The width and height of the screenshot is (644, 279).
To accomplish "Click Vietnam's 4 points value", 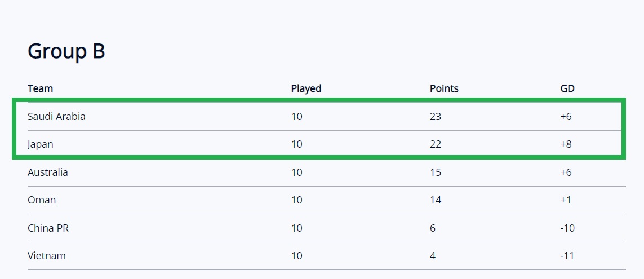I will (433, 255).
